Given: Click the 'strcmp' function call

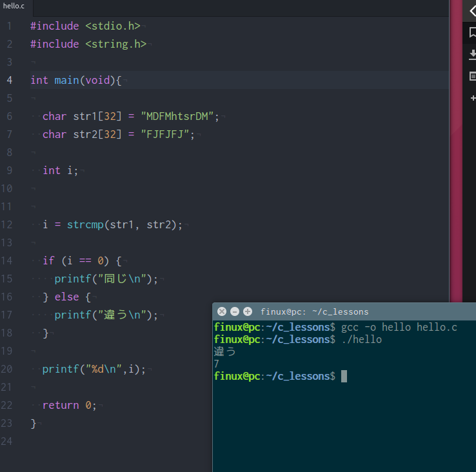Looking at the screenshot, I should pos(85,225).
